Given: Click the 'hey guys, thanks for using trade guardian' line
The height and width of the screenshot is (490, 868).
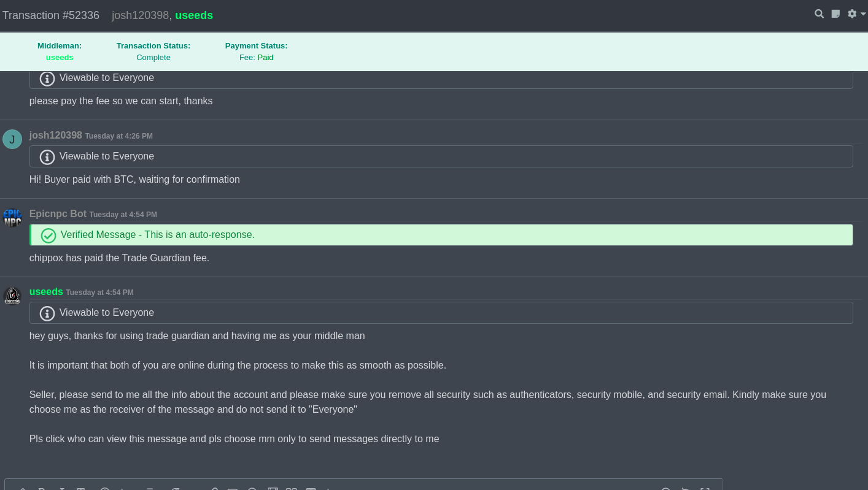Looking at the screenshot, I should (x=197, y=335).
